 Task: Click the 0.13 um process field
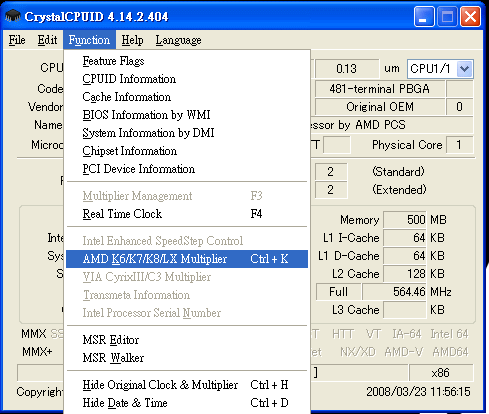tap(347, 69)
